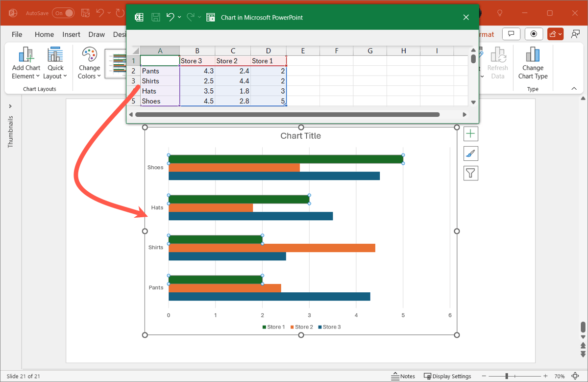Toggle the Notes pane in status bar

(403, 376)
